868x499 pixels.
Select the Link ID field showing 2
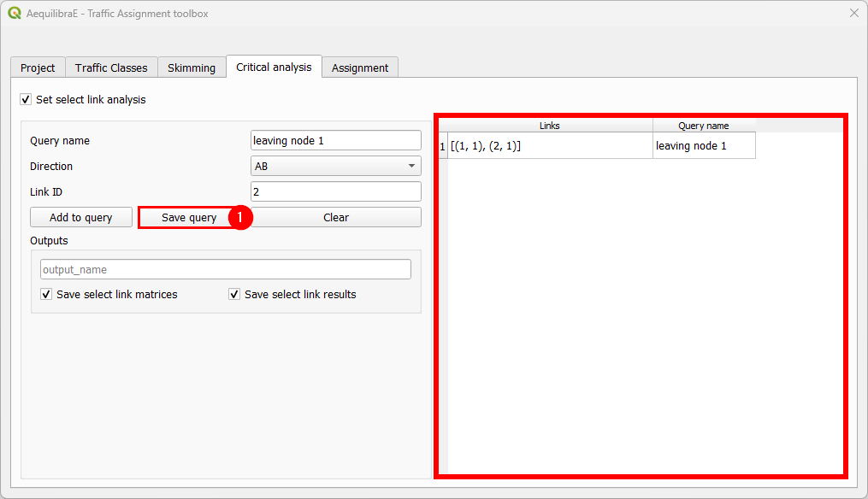click(335, 191)
